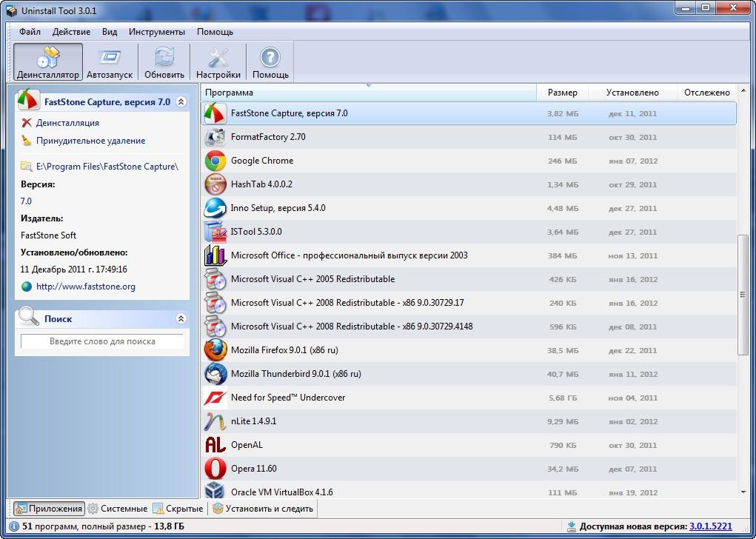Open the http://www.faststone.org link
This screenshot has width=756, height=539.
tap(86, 287)
